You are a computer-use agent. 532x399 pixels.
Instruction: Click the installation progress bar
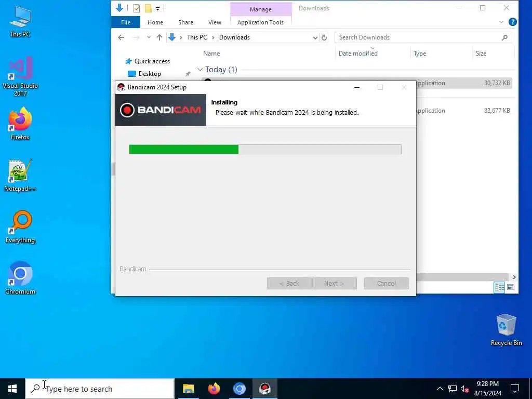tap(265, 149)
